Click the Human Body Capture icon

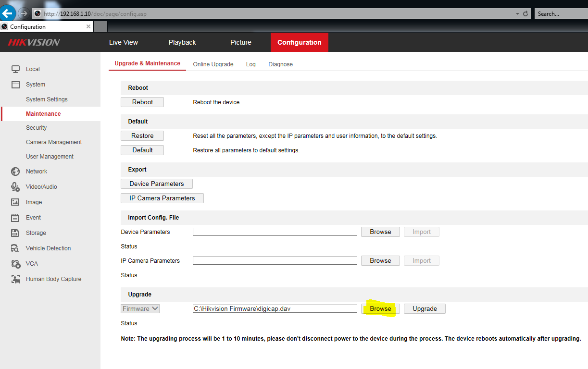coord(15,279)
